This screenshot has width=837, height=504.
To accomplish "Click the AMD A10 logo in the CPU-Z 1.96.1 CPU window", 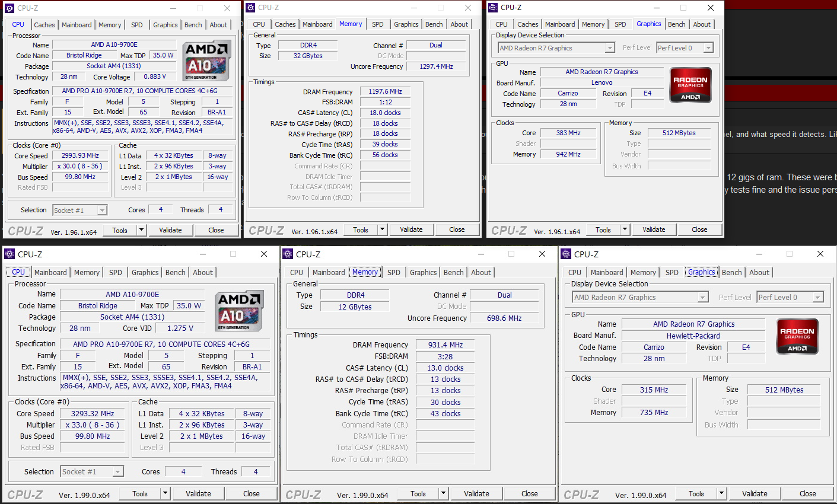I will coord(206,61).
